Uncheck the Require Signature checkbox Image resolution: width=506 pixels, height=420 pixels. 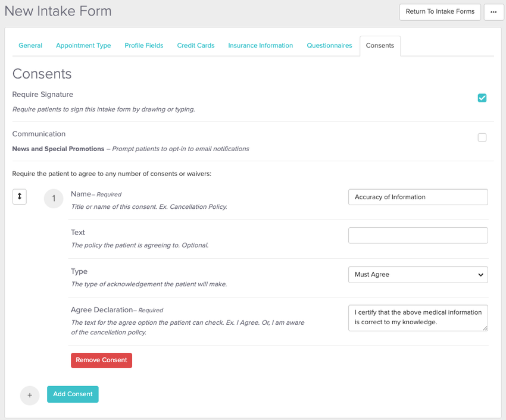click(482, 98)
